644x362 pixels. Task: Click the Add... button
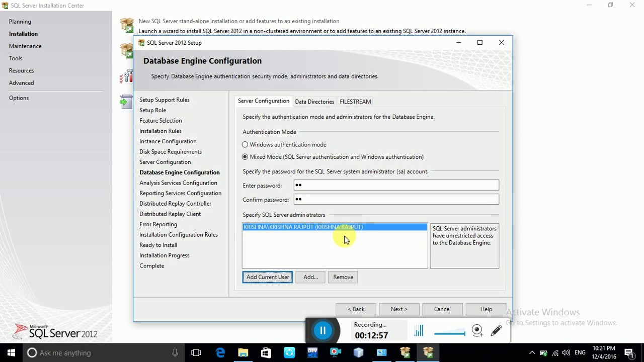310,277
